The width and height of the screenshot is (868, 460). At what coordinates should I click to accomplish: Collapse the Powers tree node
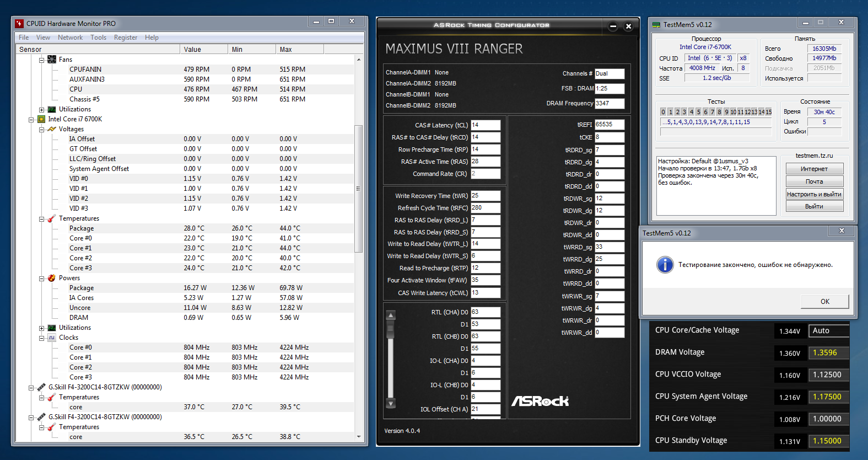pos(41,278)
